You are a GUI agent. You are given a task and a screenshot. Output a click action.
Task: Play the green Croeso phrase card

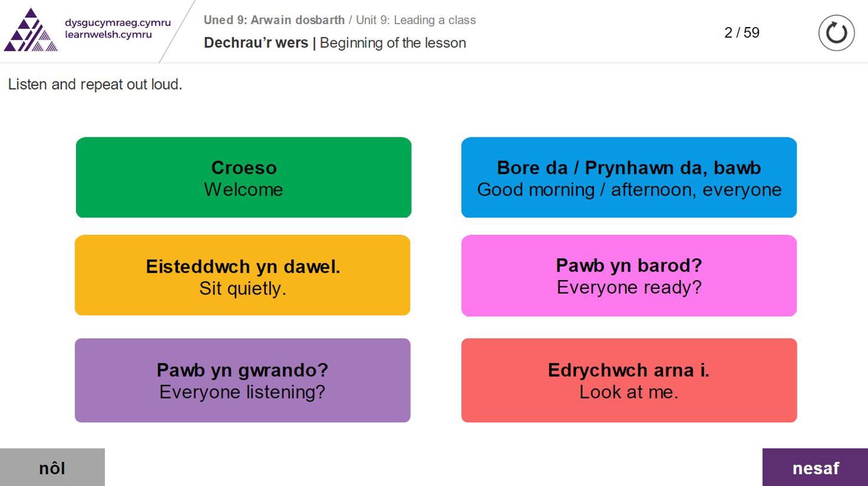tap(244, 178)
